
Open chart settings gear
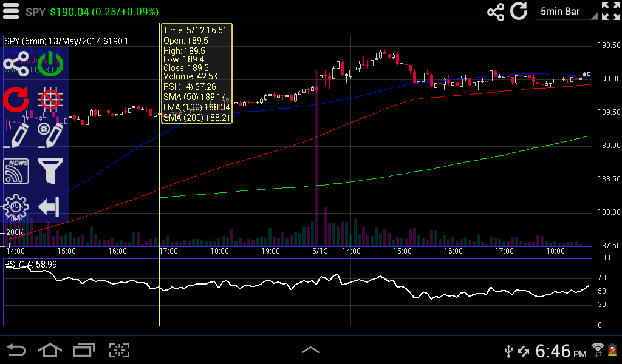pyautogui.click(x=16, y=206)
